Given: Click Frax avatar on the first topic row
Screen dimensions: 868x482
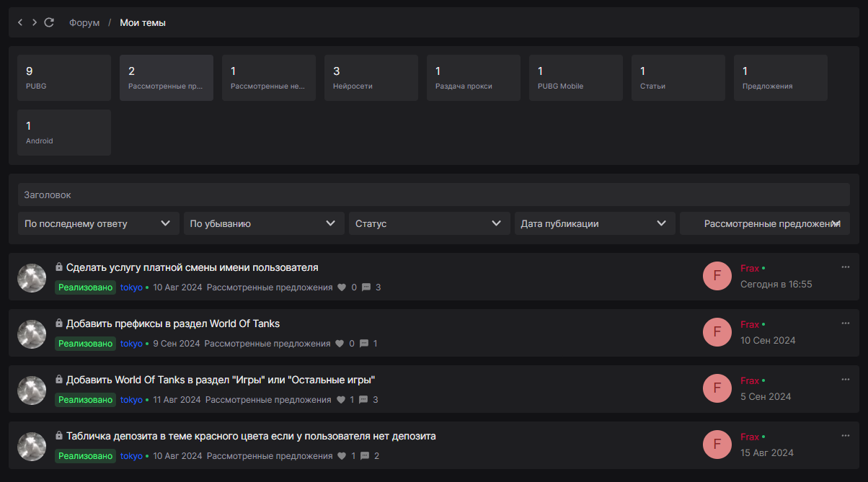Looking at the screenshot, I should pos(717,276).
